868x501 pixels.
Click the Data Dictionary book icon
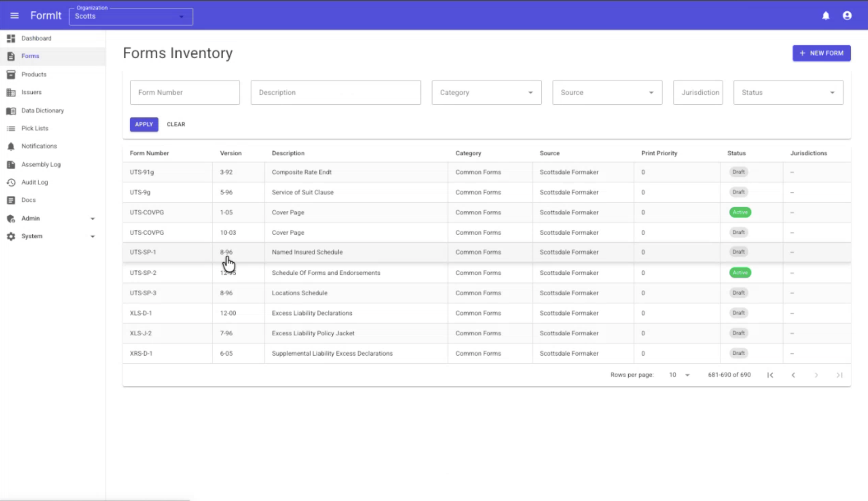pos(11,111)
